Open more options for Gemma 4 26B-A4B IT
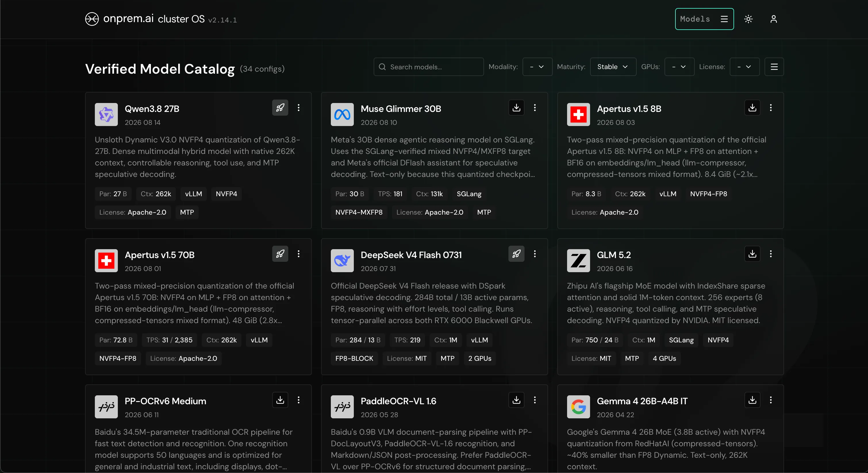868x473 pixels. coord(771,400)
